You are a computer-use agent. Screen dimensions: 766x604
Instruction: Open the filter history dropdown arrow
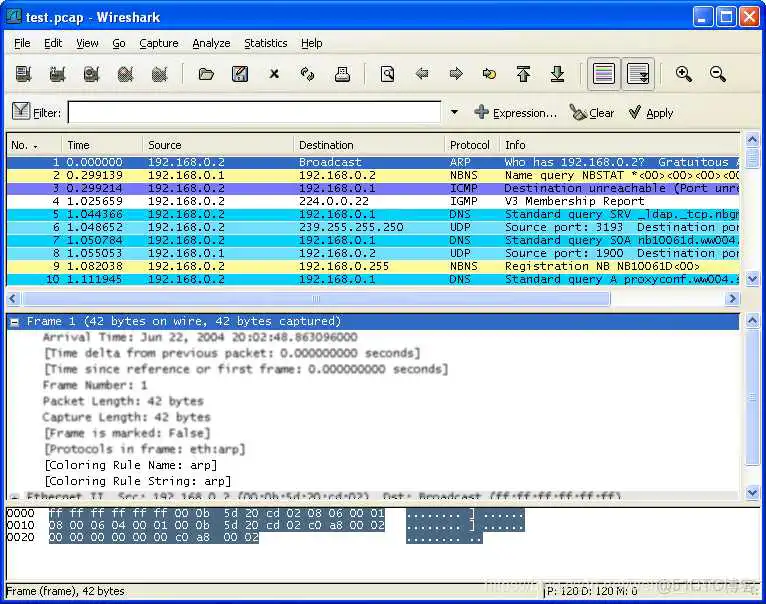tap(454, 113)
